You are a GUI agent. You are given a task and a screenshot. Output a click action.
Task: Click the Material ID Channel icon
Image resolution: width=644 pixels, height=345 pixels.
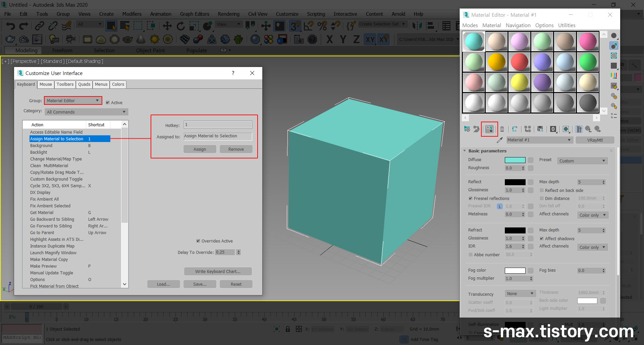(553, 129)
